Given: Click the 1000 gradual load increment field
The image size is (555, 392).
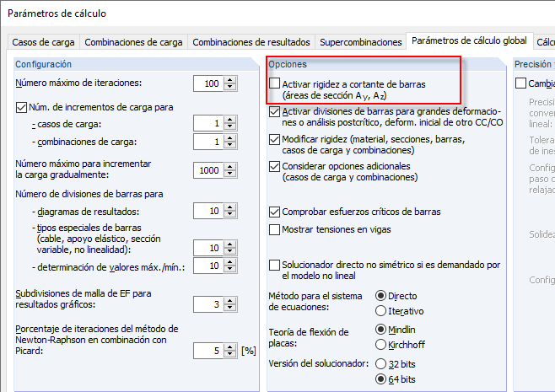Looking at the screenshot, I should 207,169.
